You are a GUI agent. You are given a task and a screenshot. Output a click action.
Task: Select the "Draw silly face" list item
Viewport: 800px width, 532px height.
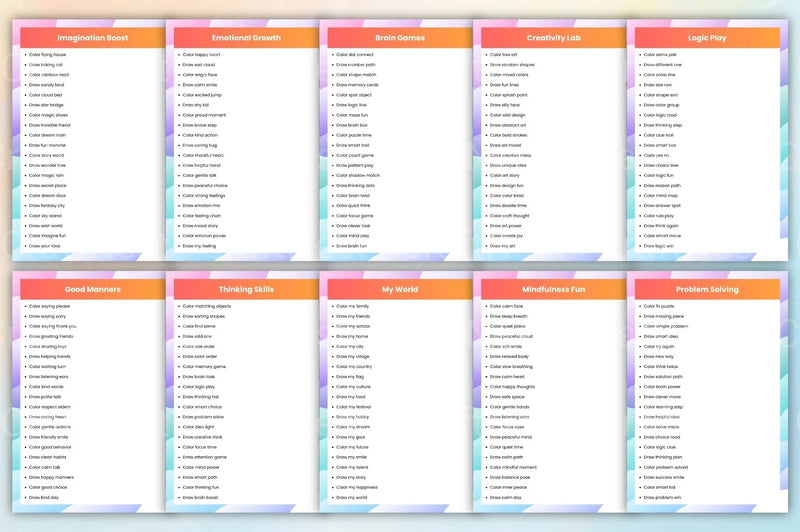tap(505, 105)
